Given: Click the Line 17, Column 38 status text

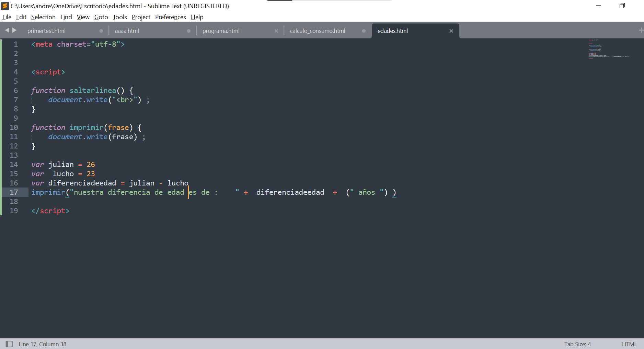Looking at the screenshot, I should (x=43, y=344).
